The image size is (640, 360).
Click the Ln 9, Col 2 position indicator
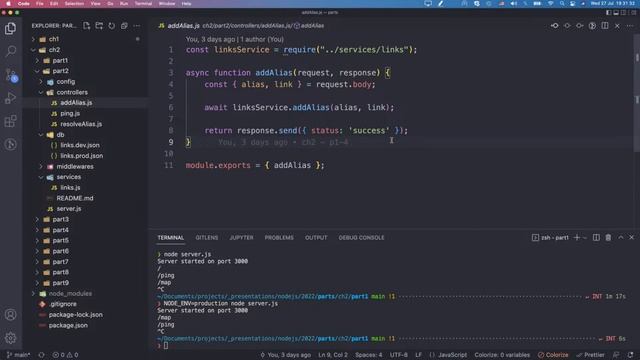[333, 355]
